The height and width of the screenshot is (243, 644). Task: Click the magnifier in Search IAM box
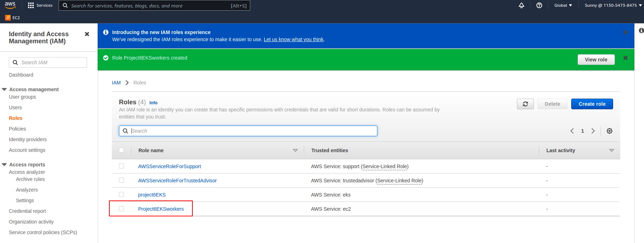click(15, 62)
